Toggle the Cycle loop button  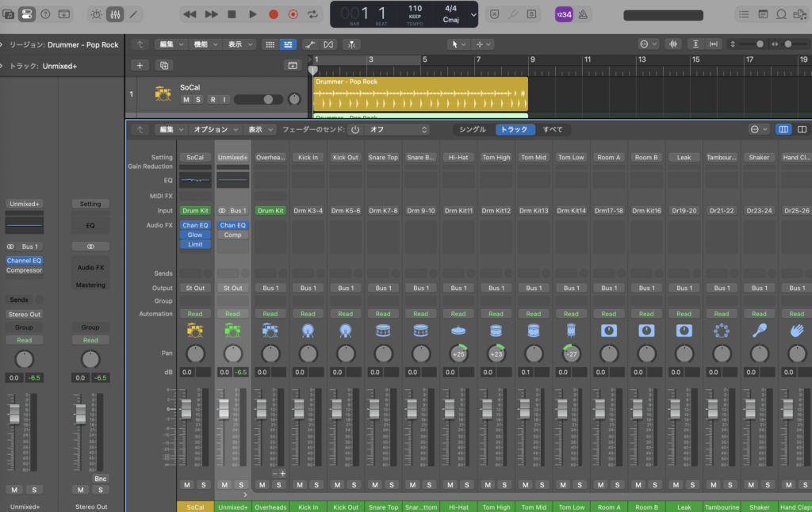[x=312, y=14]
